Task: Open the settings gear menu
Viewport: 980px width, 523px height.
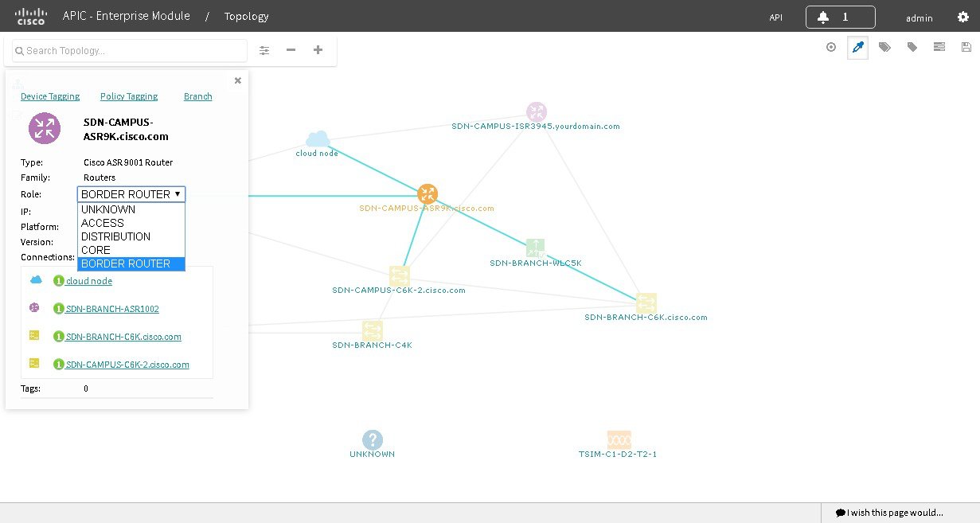Action: tap(962, 17)
